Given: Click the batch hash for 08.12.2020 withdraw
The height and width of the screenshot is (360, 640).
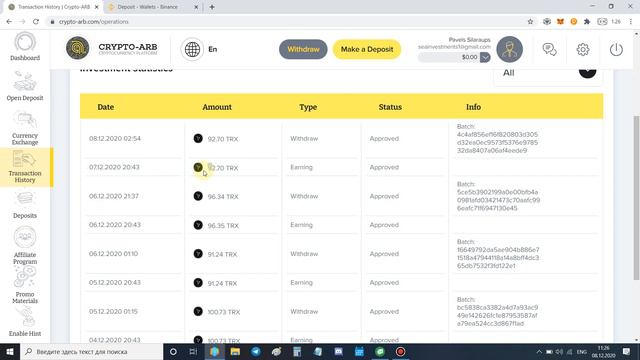Looking at the screenshot, I should (497, 142).
